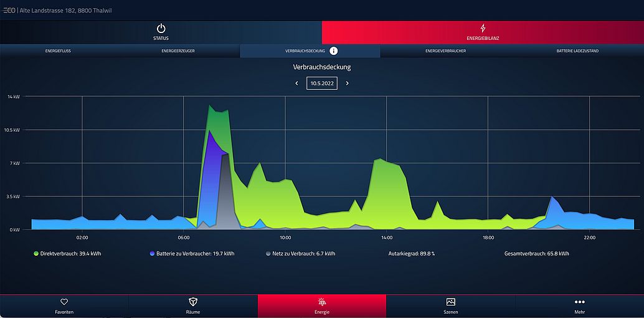Click the Energiebilanz lightning bolt icon
This screenshot has height=318, width=644.
[483, 29]
